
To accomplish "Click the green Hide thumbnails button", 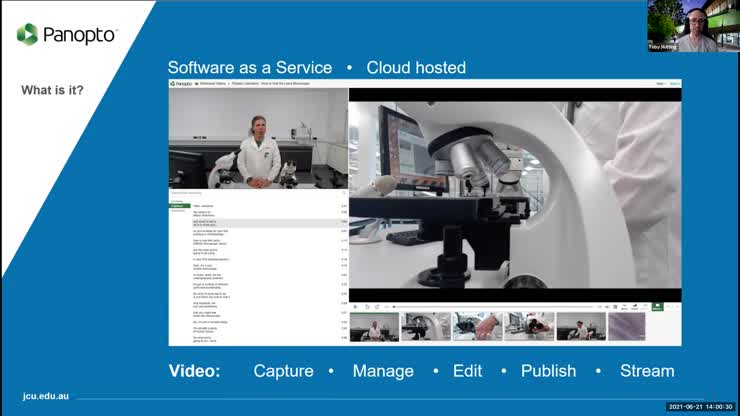I will tap(657, 307).
